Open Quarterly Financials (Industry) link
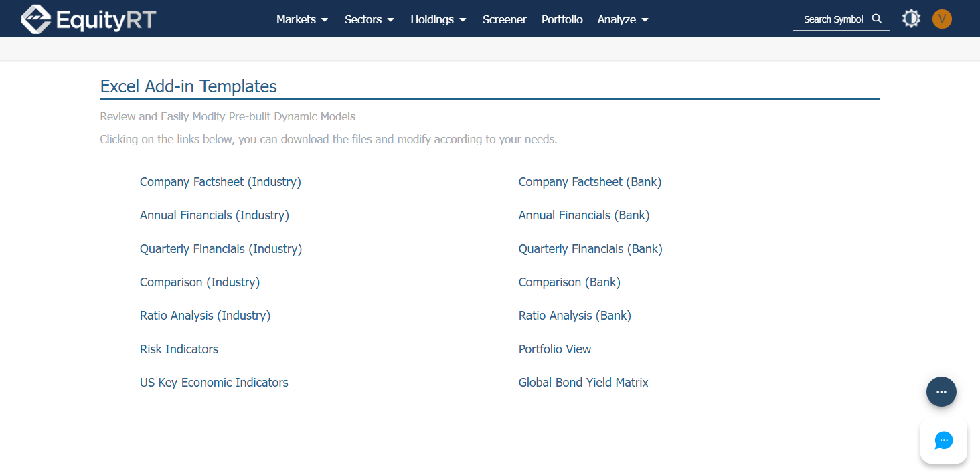Viewport: 980px width, 475px height. pos(221,249)
